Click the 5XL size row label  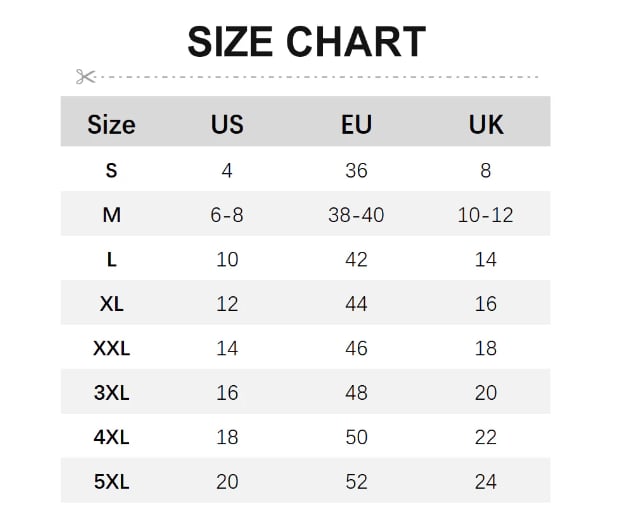[111, 482]
